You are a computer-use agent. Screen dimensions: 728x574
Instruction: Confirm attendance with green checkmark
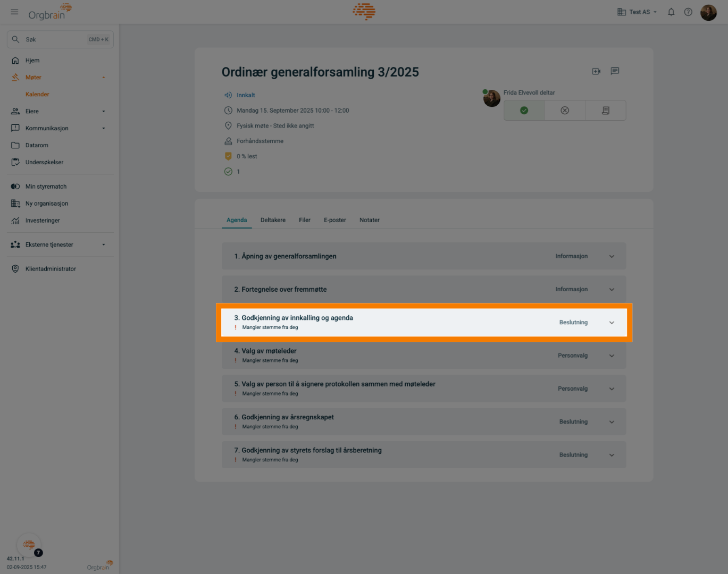[x=524, y=111]
